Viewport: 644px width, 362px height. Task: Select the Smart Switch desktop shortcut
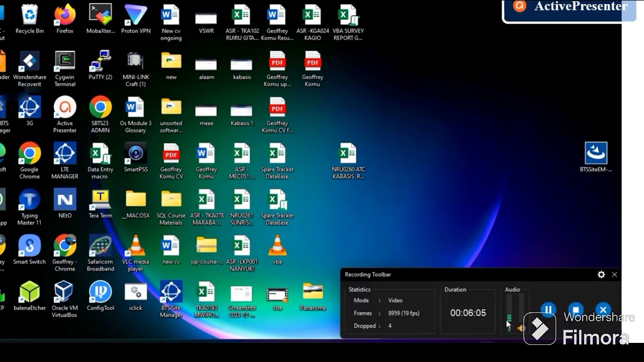pos(30,250)
